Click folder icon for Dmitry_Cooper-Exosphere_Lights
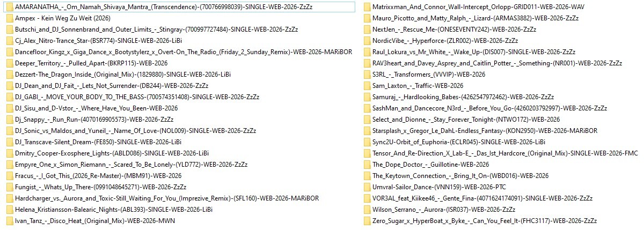Viewport: 644px width, 230px height. (x=10, y=153)
